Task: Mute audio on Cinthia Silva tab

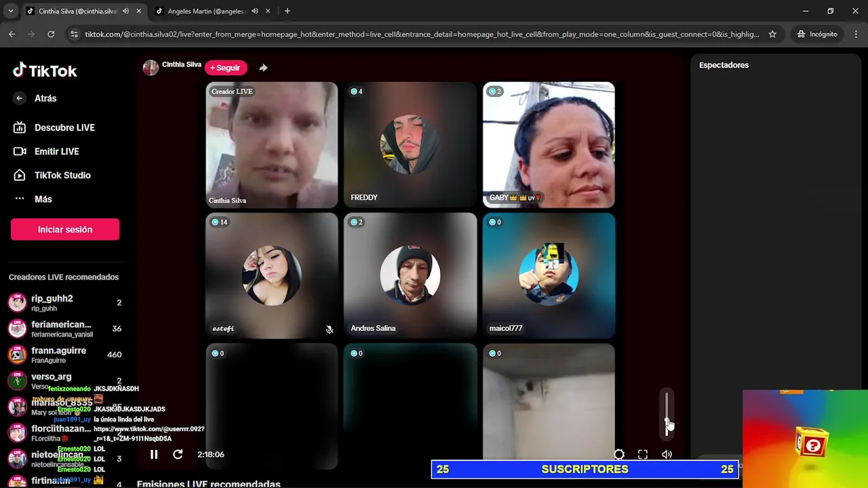Action: pos(125,12)
